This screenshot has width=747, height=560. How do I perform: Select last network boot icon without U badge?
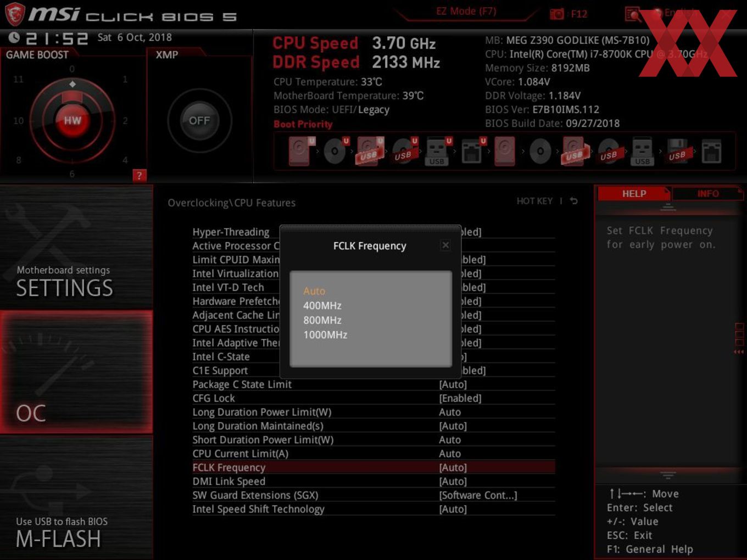coord(711,151)
